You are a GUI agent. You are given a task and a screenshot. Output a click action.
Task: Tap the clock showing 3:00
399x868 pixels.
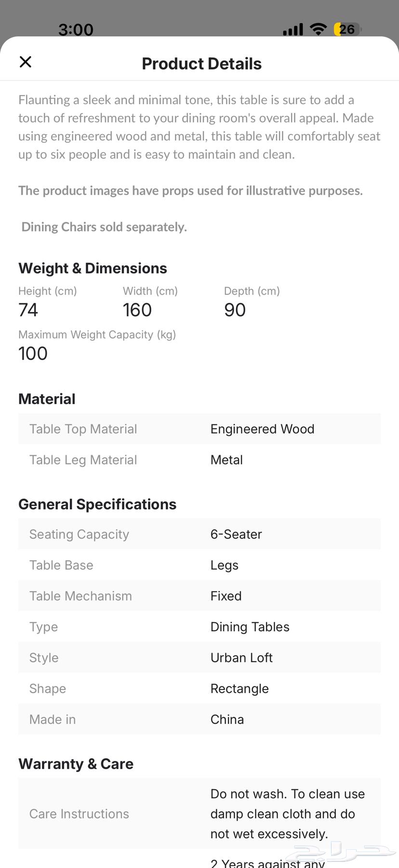(x=76, y=29)
